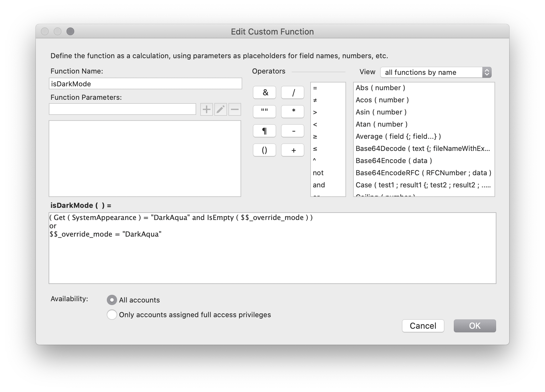Insert the division operator

tap(292, 92)
